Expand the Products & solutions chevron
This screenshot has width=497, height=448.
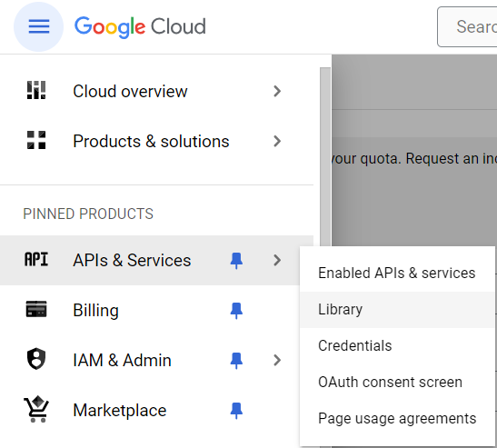tap(277, 141)
